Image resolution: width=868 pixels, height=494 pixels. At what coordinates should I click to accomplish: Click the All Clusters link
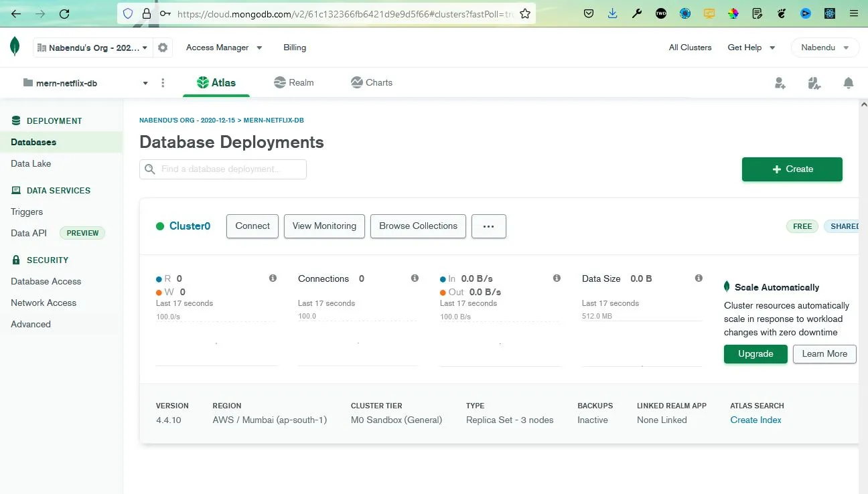pyautogui.click(x=690, y=48)
